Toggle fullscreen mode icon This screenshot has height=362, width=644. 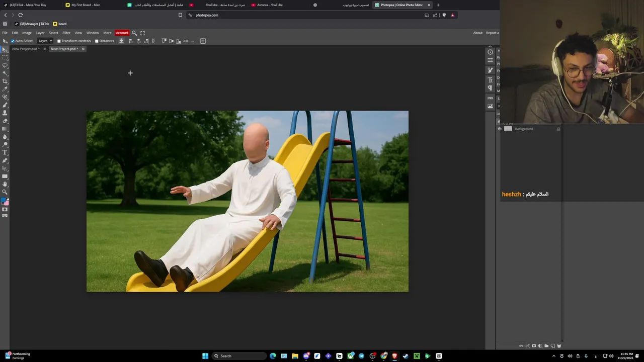coord(142,33)
